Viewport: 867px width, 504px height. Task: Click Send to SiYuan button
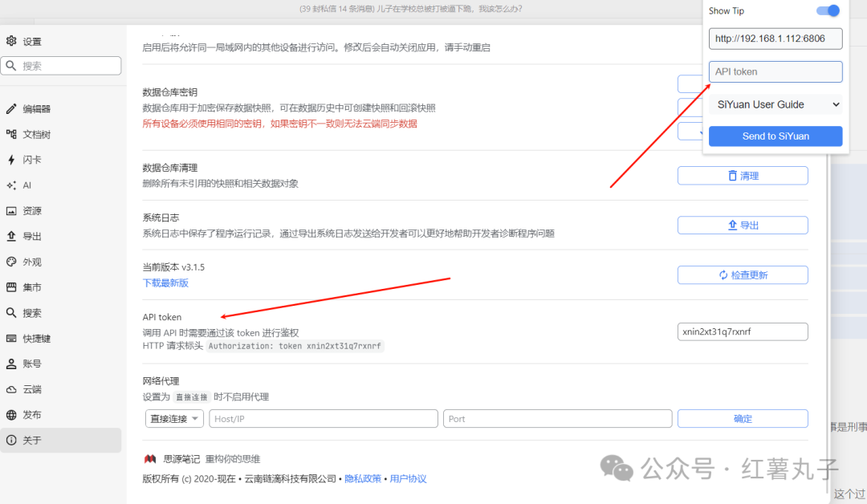(775, 136)
